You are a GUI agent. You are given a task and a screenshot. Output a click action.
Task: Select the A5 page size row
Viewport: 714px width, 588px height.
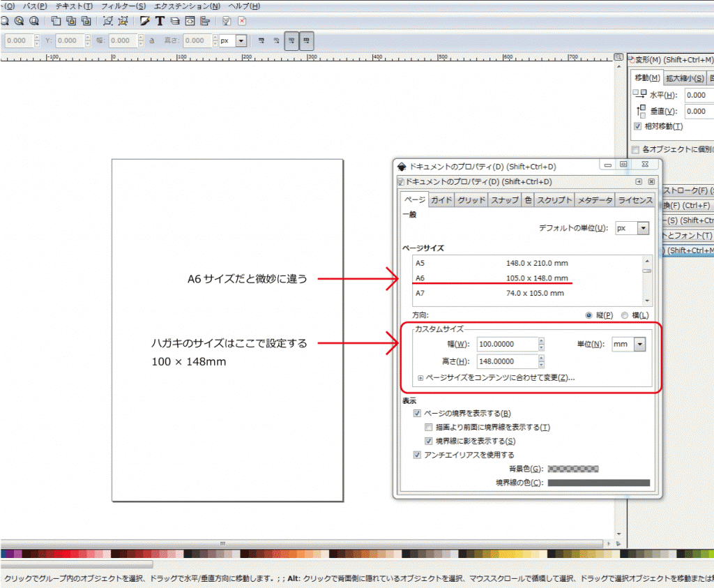click(x=526, y=263)
